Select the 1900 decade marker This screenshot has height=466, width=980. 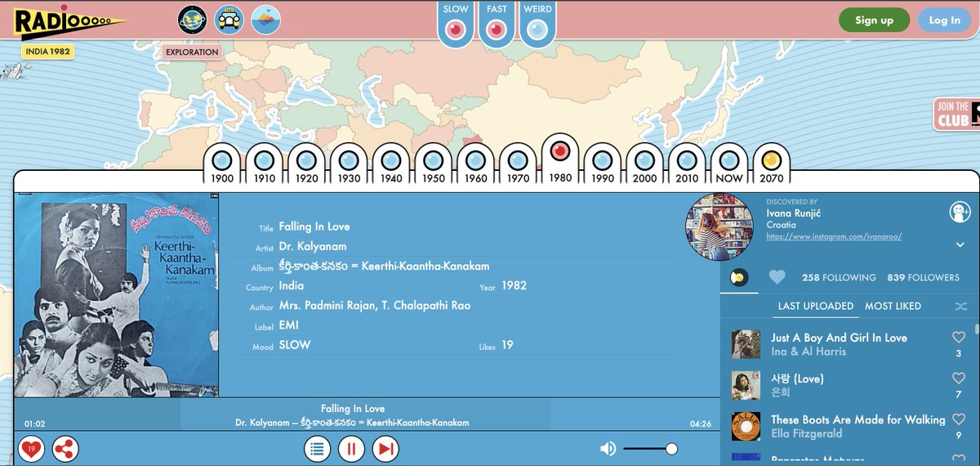coord(222,164)
